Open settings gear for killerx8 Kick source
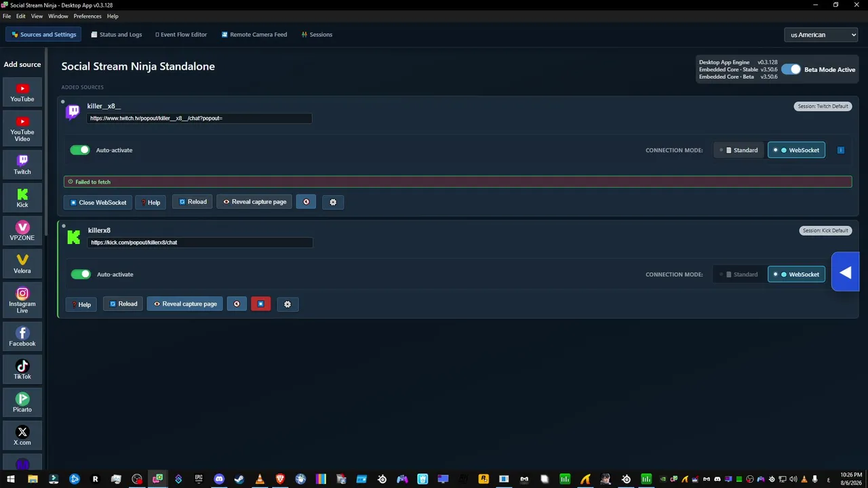868x488 pixels. pos(288,304)
